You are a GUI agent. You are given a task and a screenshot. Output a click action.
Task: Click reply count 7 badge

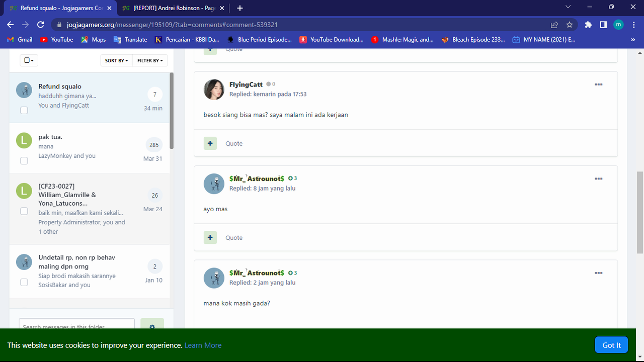[155, 95]
